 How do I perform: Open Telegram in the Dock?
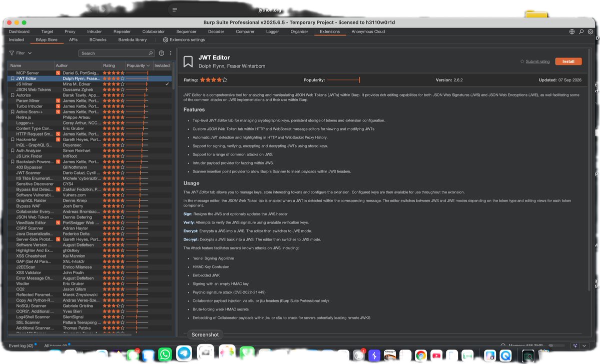point(184,353)
